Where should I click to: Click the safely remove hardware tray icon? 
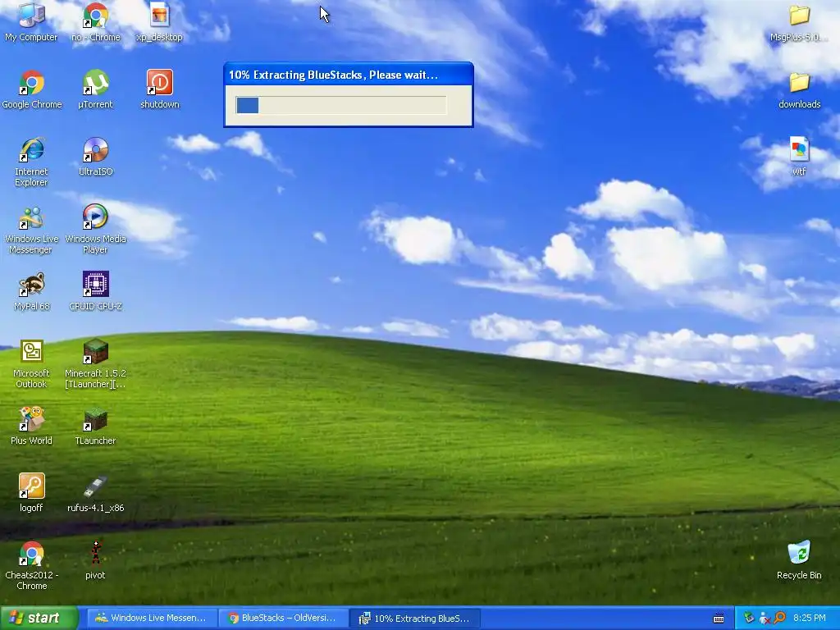tap(749, 618)
